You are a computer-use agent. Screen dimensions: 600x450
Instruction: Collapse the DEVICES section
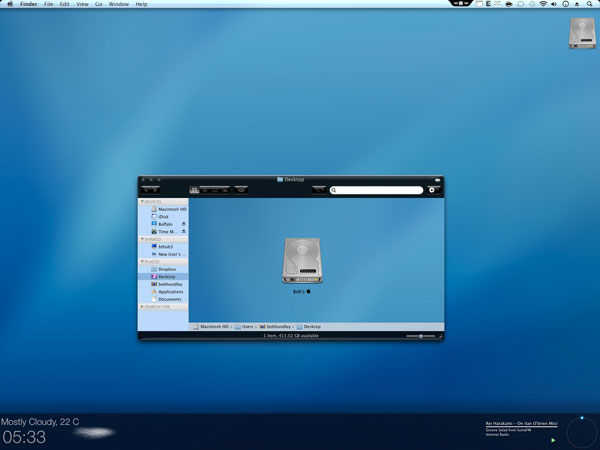tap(142, 202)
